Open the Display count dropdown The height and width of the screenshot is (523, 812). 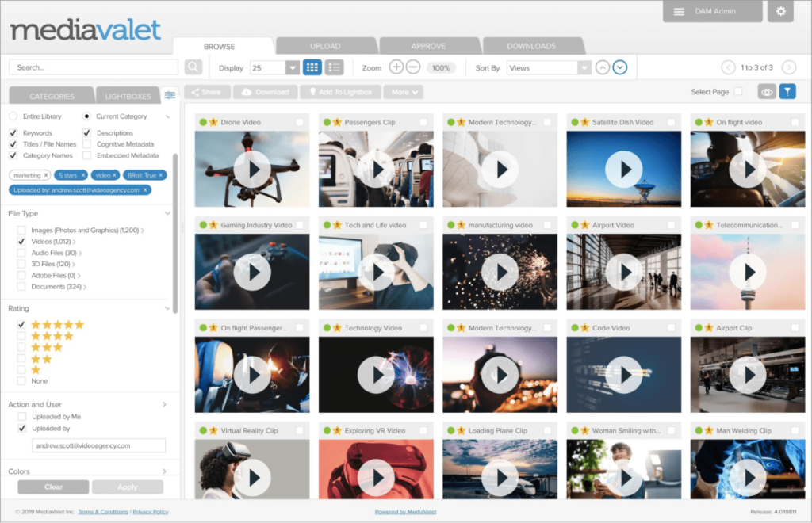(293, 68)
